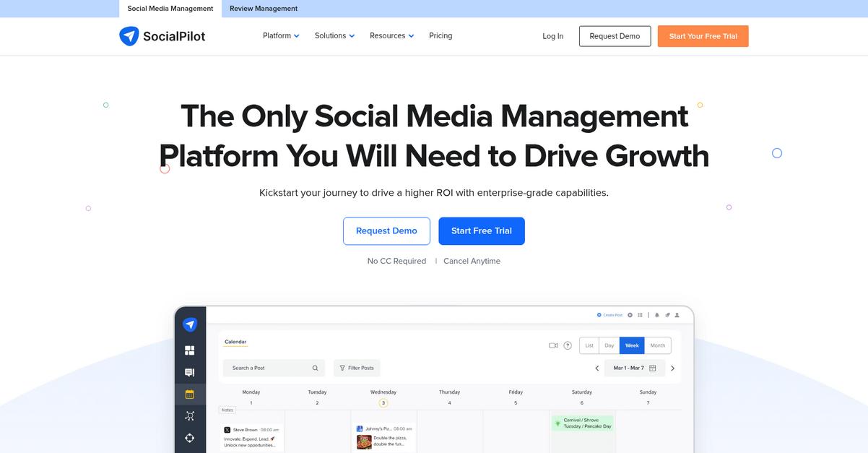Screen dimensions: 868x453
Task: Click Create Post in mockup top bar
Action: tap(609, 315)
